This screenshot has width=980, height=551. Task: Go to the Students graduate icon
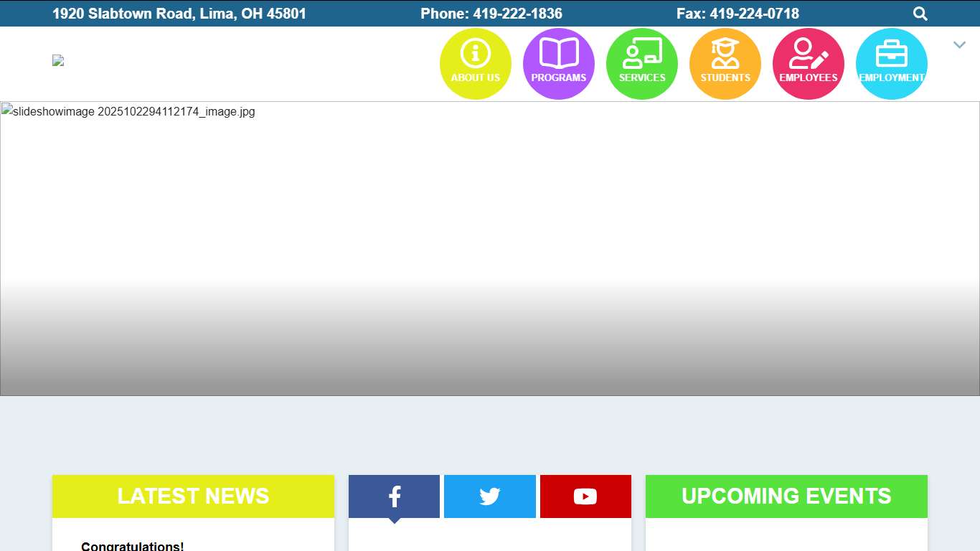click(x=725, y=63)
